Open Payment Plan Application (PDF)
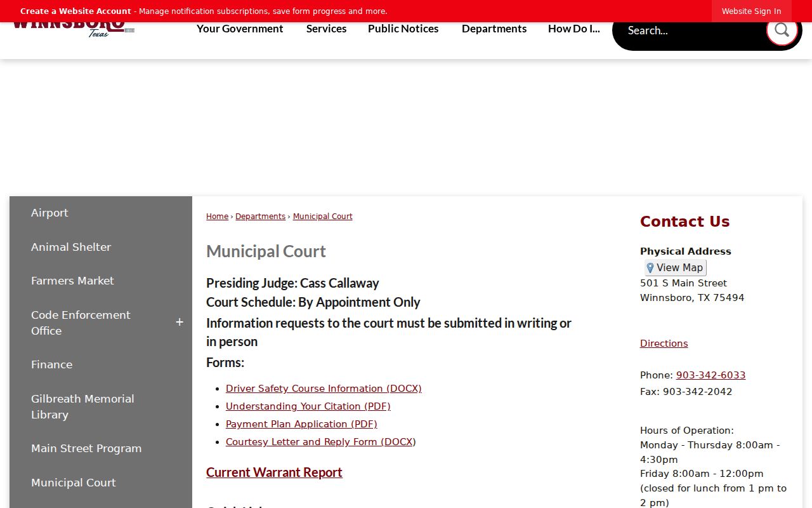The height and width of the screenshot is (508, 812). tap(301, 424)
